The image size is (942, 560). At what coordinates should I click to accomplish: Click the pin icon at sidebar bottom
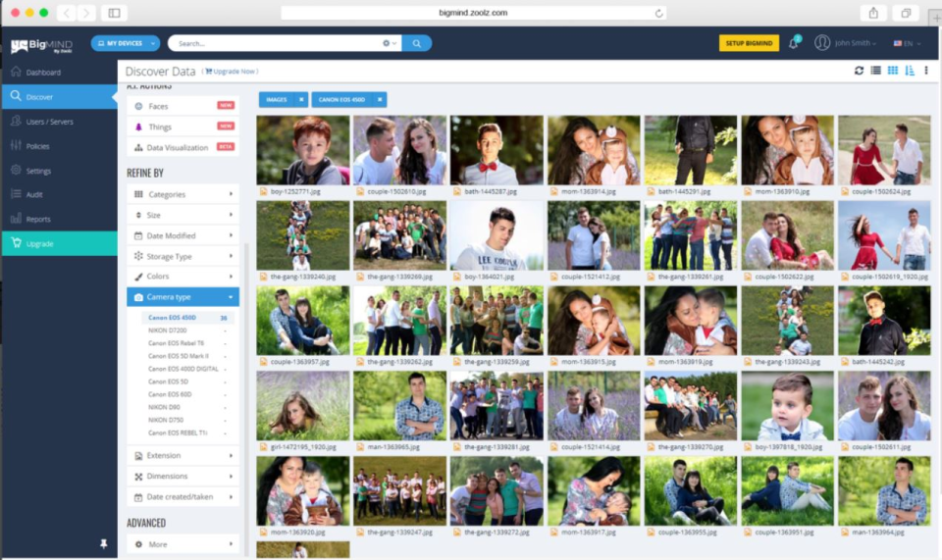pos(103,543)
